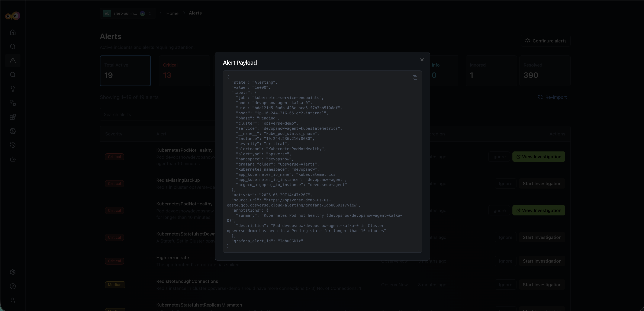Select the Critical 13 card

click(184, 71)
